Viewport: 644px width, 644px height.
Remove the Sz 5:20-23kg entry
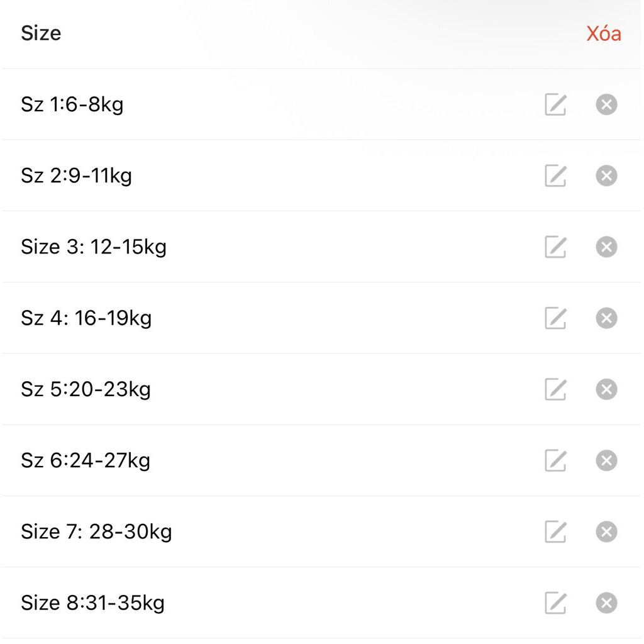click(606, 389)
